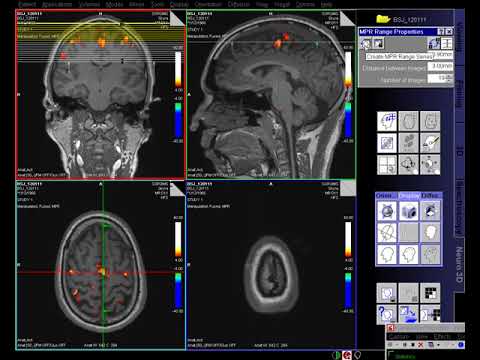The image size is (480, 360).
Task: Click the grayed front-facing face icon
Action: (x=430, y=121)
